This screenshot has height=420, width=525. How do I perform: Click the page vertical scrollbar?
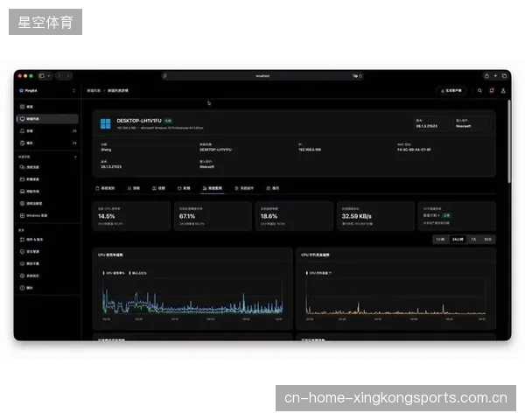coord(509,142)
